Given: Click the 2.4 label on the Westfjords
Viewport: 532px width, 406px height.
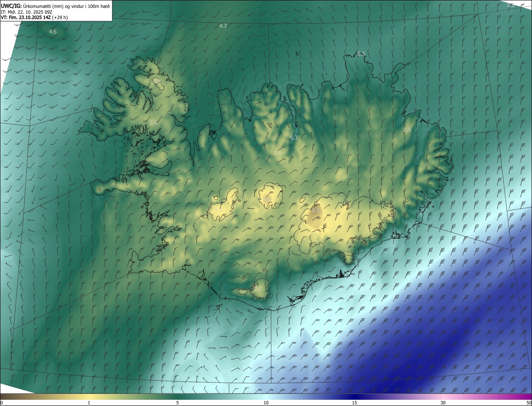Looking at the screenshot, I should click(x=153, y=123).
